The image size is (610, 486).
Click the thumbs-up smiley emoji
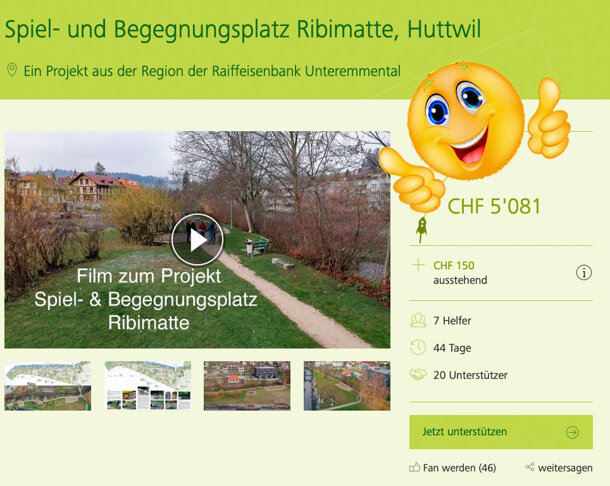point(471,126)
